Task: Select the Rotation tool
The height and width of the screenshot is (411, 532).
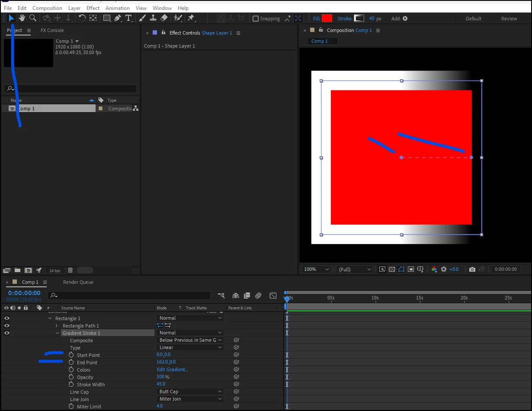Action: pos(82,18)
